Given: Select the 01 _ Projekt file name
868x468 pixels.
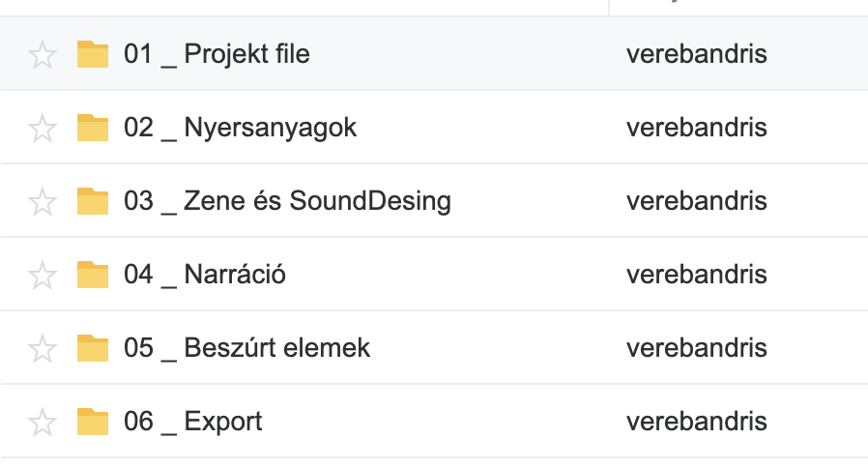Looking at the screenshot, I should coord(217,54).
